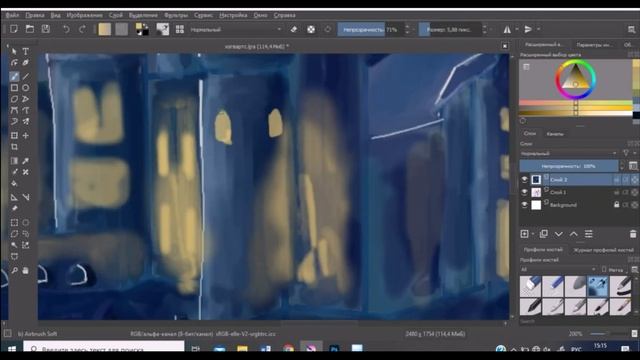
Task: Hide the Слой 2 layer
Action: [524, 179]
